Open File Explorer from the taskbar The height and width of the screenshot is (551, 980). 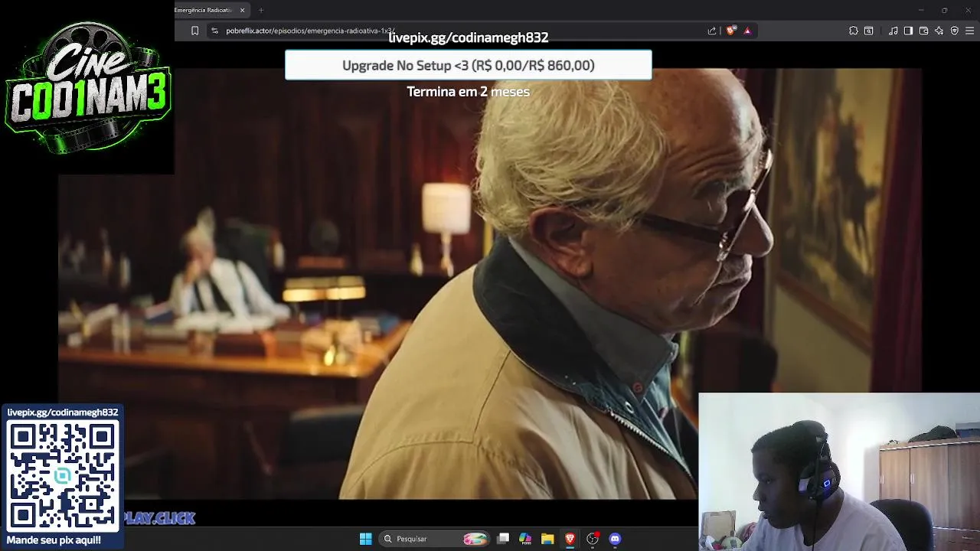tap(547, 539)
